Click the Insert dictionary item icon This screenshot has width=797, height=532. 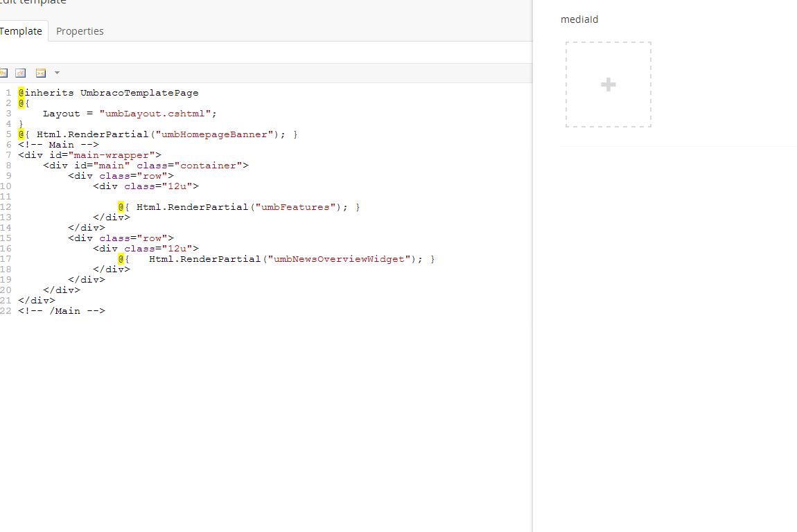(21, 73)
